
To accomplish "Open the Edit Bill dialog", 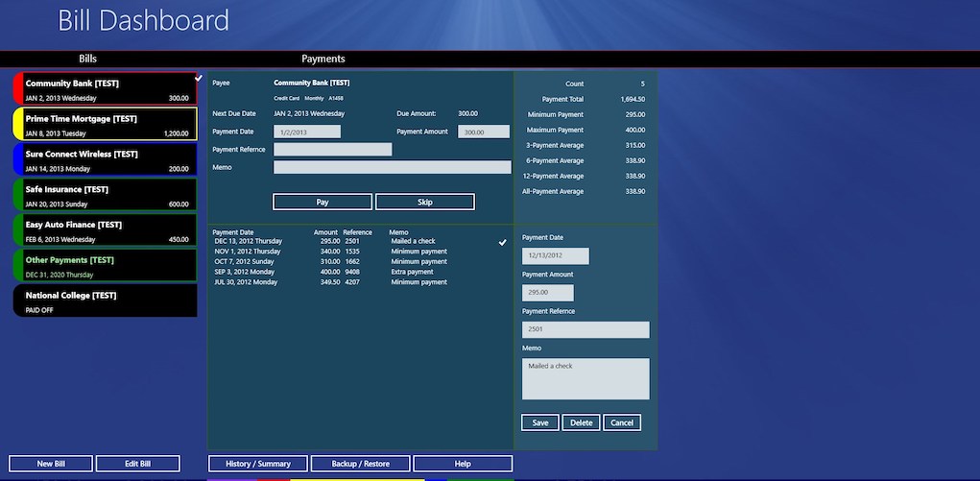I will coord(137,464).
